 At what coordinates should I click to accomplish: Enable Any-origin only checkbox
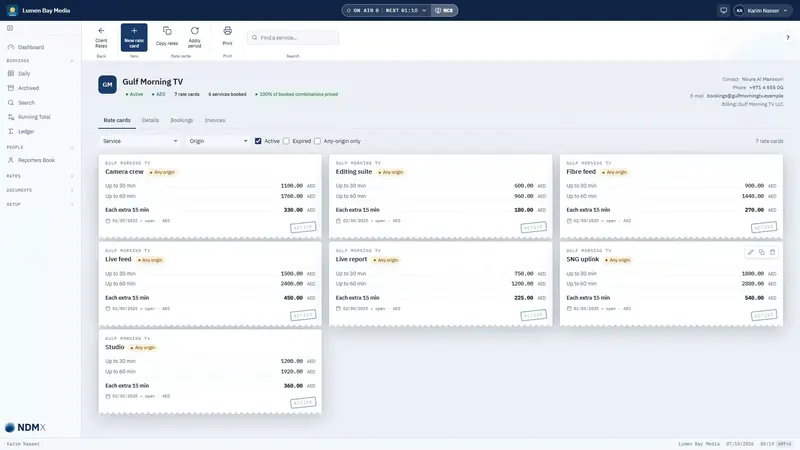click(317, 141)
